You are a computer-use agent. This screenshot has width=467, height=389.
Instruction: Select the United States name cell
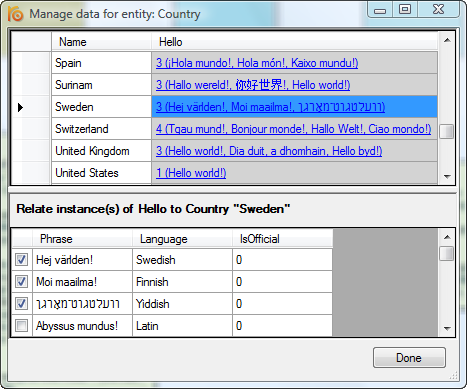tap(101, 173)
